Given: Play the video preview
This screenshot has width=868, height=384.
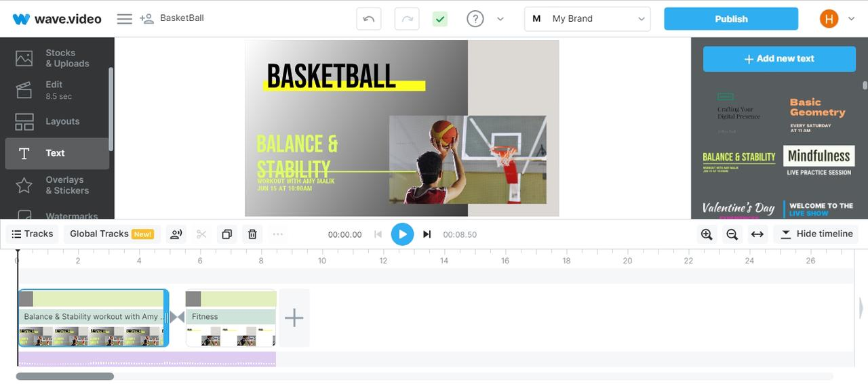Looking at the screenshot, I should tap(402, 234).
